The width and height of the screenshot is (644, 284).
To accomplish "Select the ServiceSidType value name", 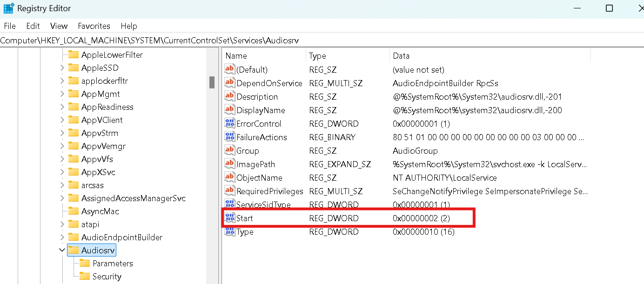I will pyautogui.click(x=263, y=204).
